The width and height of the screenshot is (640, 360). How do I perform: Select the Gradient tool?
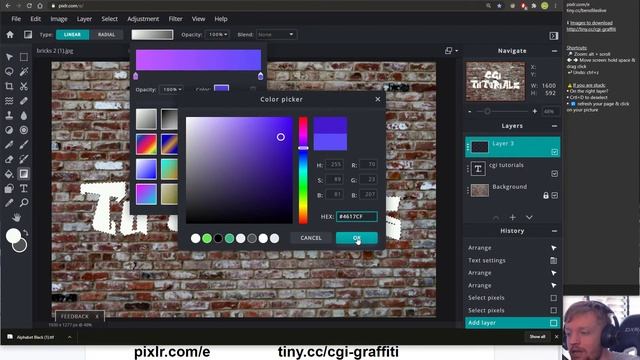24,174
